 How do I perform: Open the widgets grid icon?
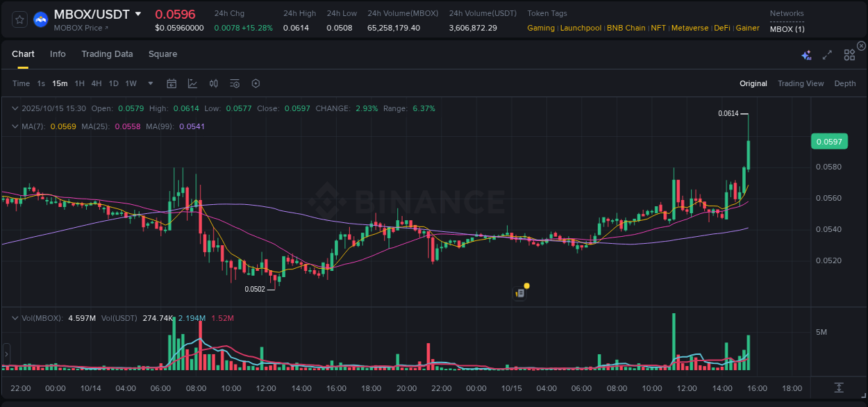[849, 54]
